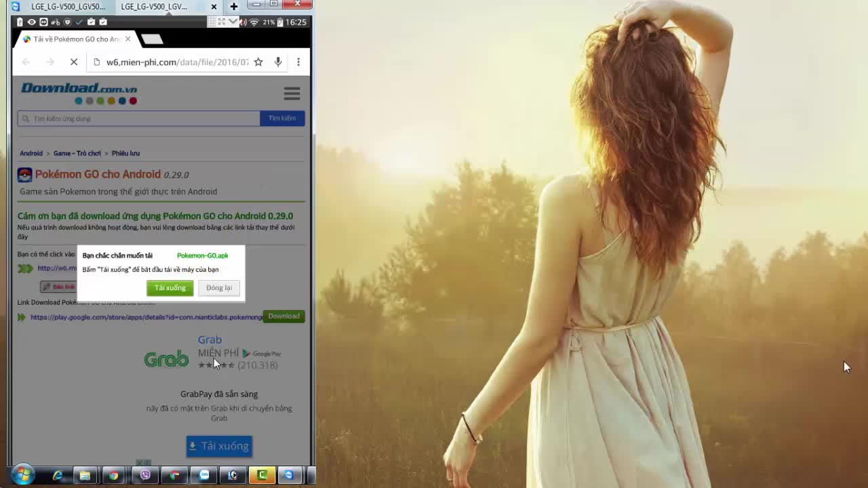
Task: Open the hamburger menu on Download.com.vn
Action: click(292, 94)
